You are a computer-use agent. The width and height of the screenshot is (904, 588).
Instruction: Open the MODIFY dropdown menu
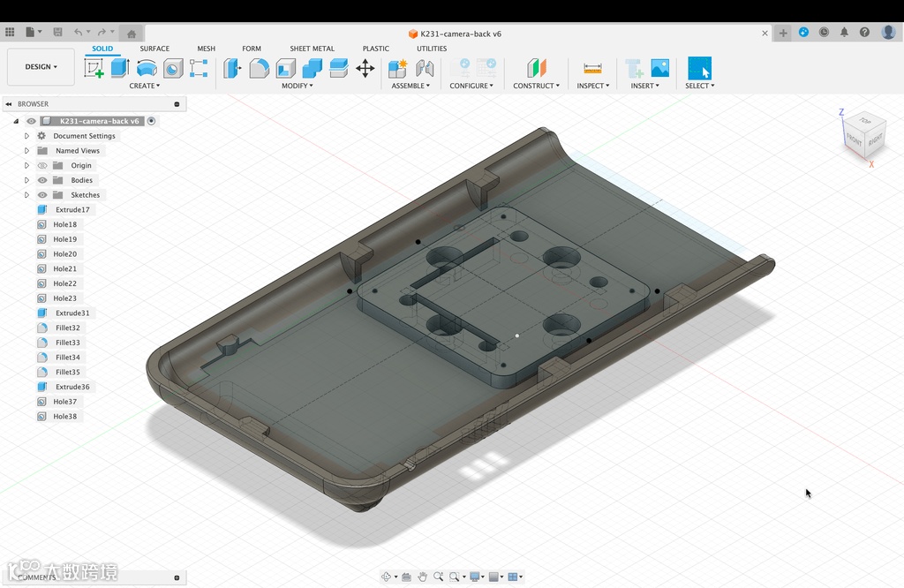point(297,86)
